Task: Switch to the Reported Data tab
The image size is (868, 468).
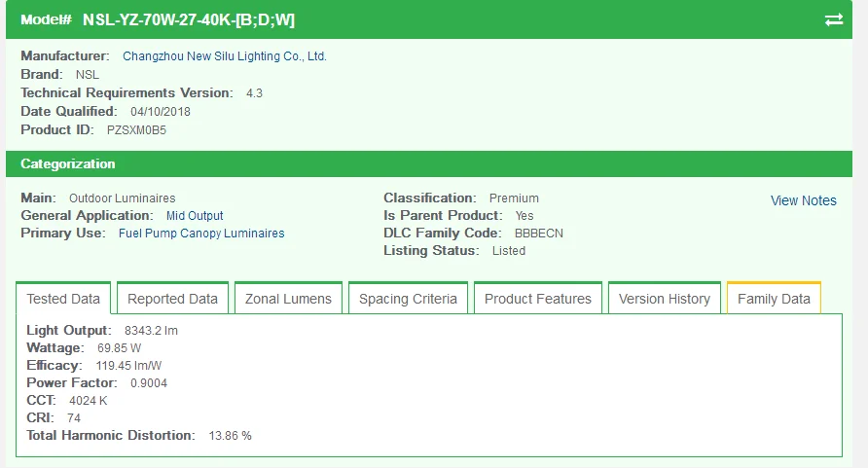Action: pos(172,299)
